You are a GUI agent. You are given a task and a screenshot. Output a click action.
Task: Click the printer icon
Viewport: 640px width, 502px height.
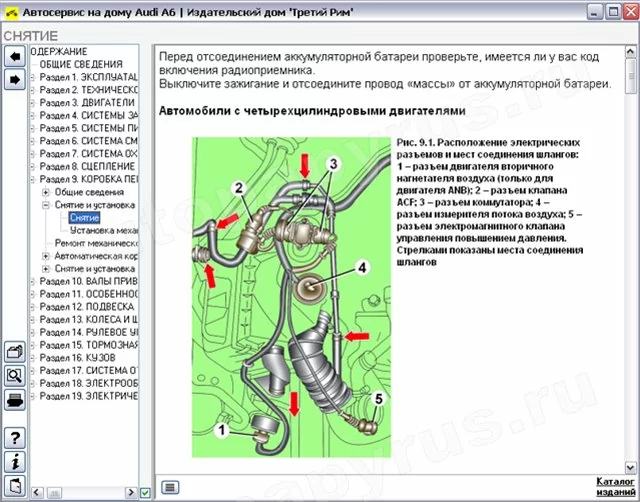point(15,400)
